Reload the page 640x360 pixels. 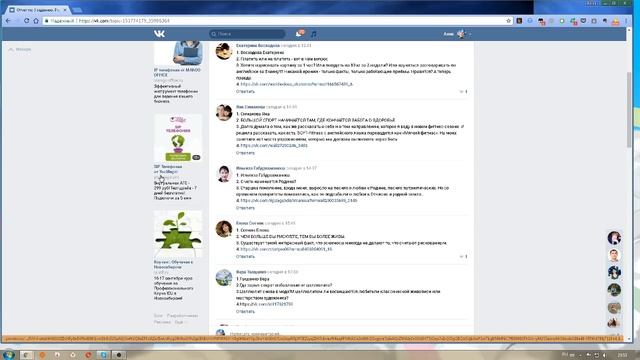27,20
